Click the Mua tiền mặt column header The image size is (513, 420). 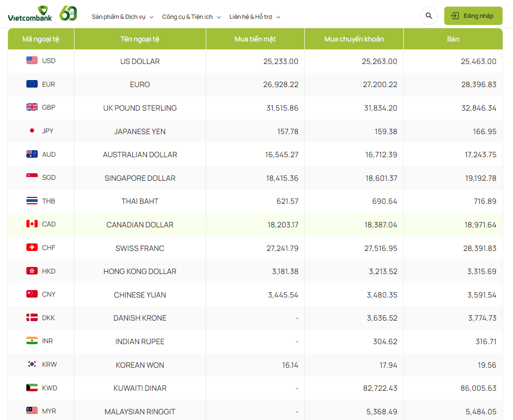(255, 39)
